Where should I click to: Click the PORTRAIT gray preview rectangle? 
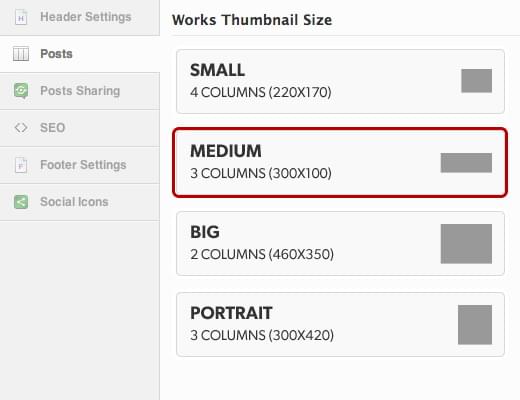tap(475, 325)
